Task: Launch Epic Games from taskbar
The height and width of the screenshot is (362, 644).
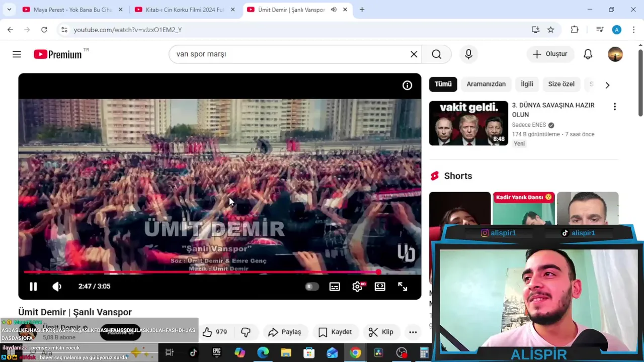Action: point(216,353)
